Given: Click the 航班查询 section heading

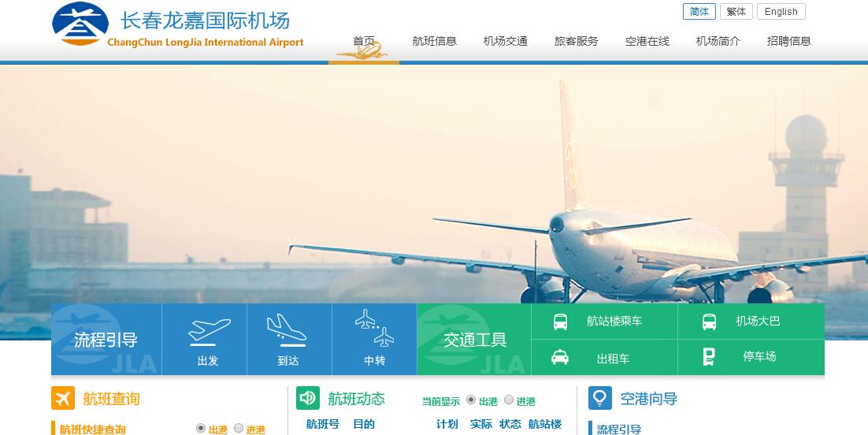Looking at the screenshot, I should (x=111, y=399).
